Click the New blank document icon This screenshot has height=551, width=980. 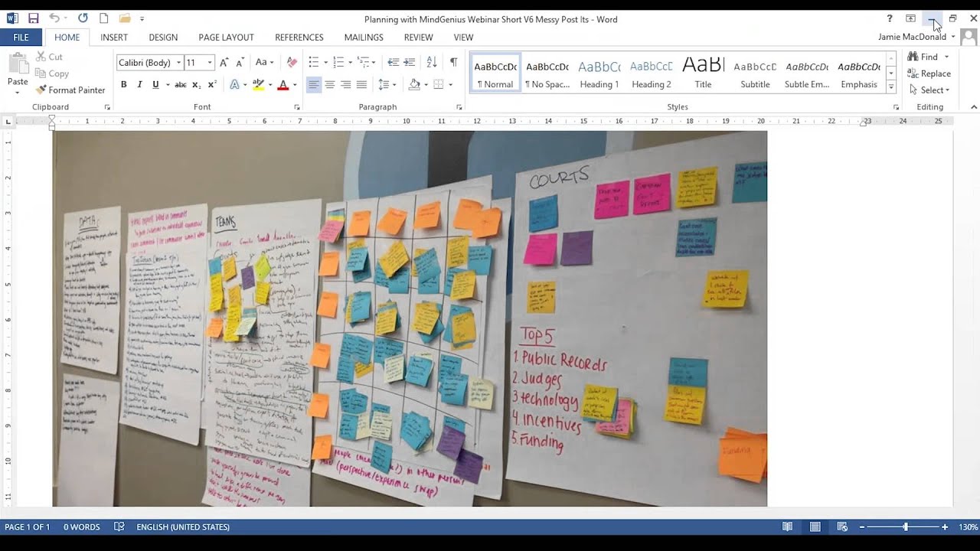pyautogui.click(x=103, y=18)
